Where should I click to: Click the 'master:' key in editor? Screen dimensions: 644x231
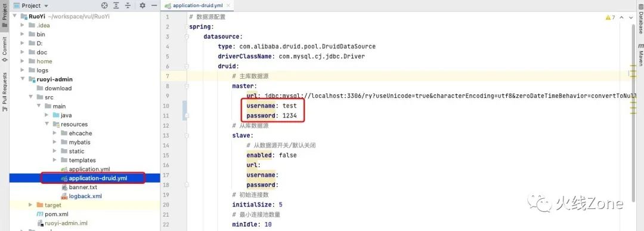[x=244, y=86]
